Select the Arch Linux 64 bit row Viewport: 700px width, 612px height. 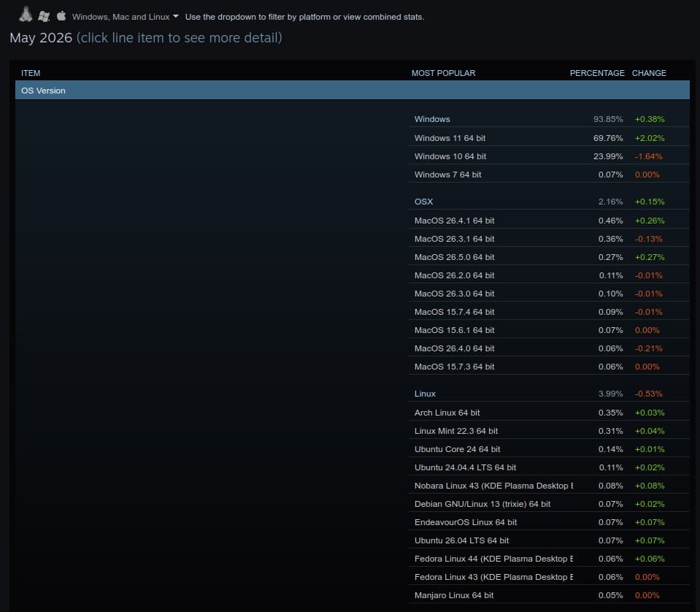click(x=549, y=413)
